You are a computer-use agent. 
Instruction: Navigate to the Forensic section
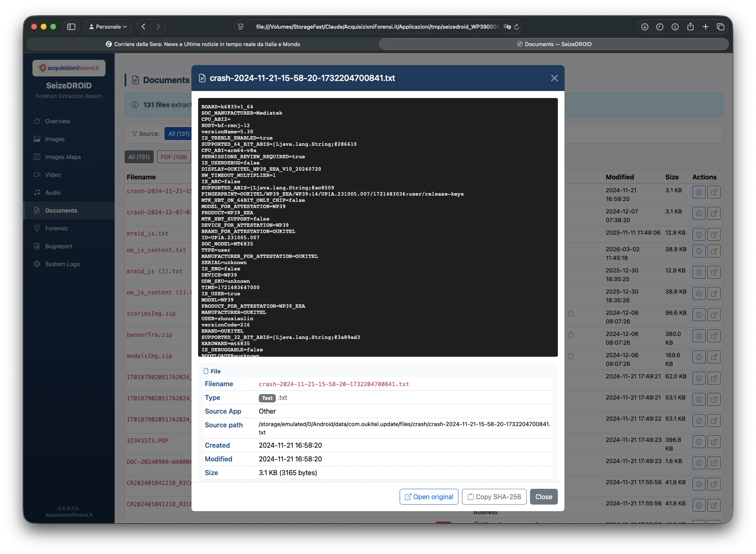tap(56, 228)
